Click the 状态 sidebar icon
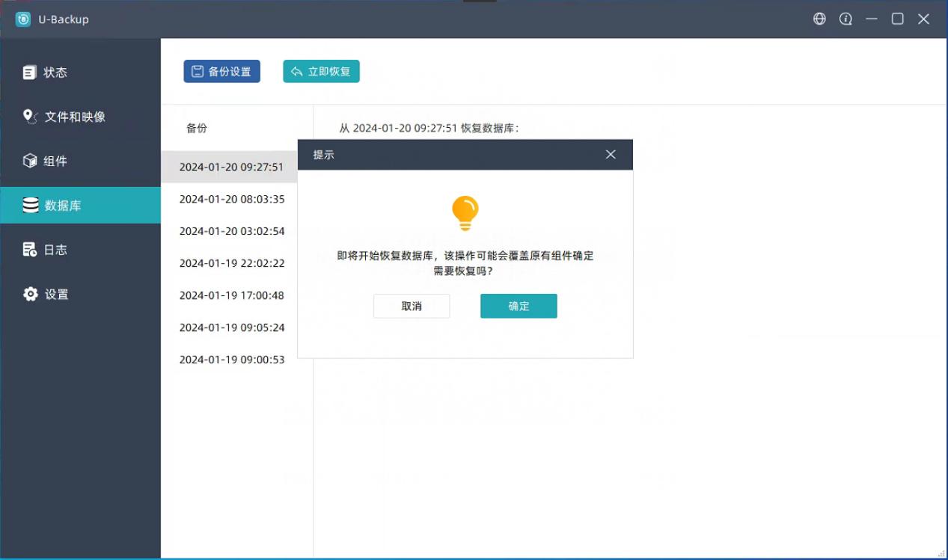 click(x=30, y=73)
